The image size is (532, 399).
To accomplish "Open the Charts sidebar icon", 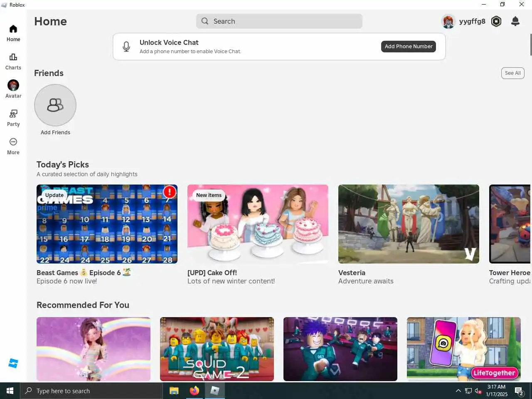I will pos(13,57).
